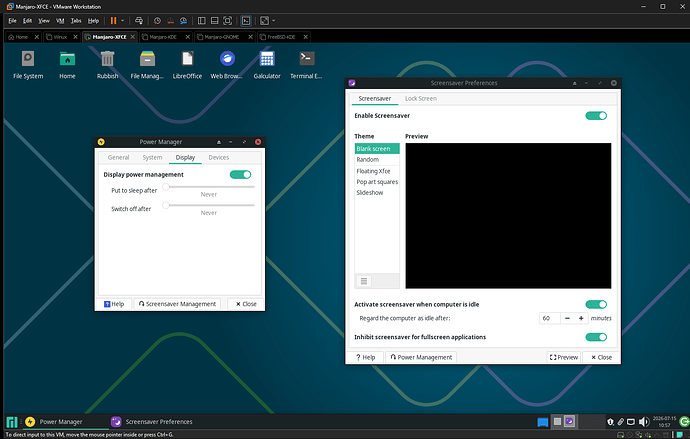690x439 pixels.
Task: Open the Terminal Emulator desktop icon
Action: [306, 65]
